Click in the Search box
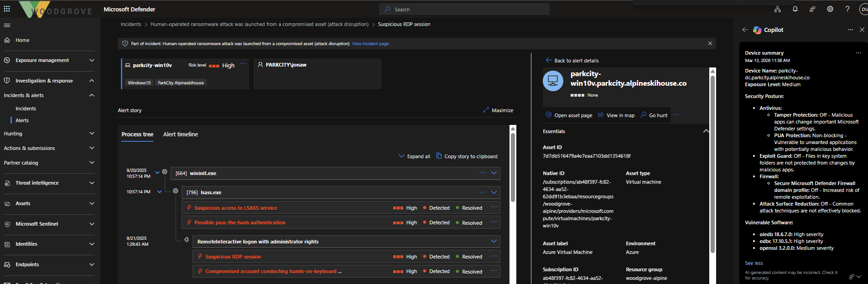This screenshot has width=868, height=284. pos(464,10)
